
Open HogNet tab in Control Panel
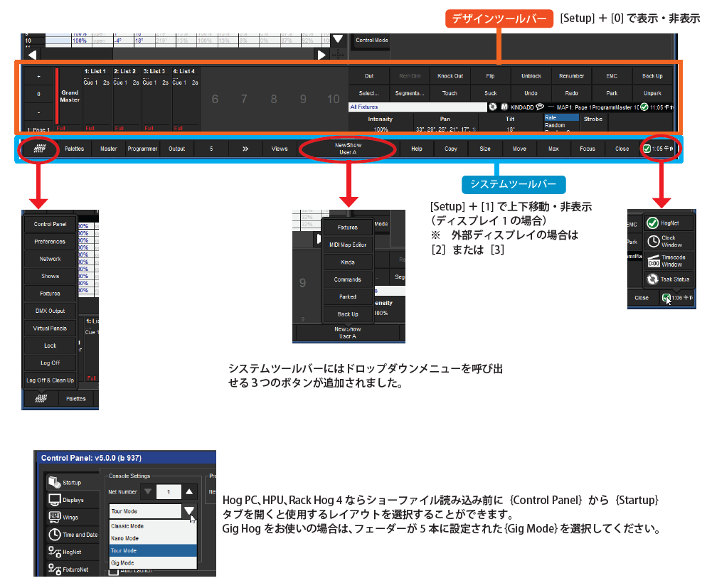click(72, 552)
